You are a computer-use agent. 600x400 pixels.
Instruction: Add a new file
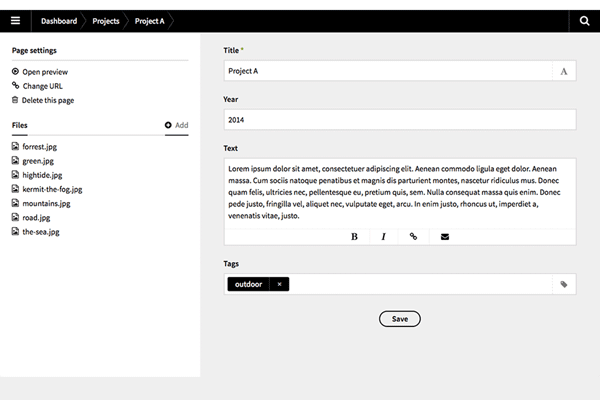[176, 125]
